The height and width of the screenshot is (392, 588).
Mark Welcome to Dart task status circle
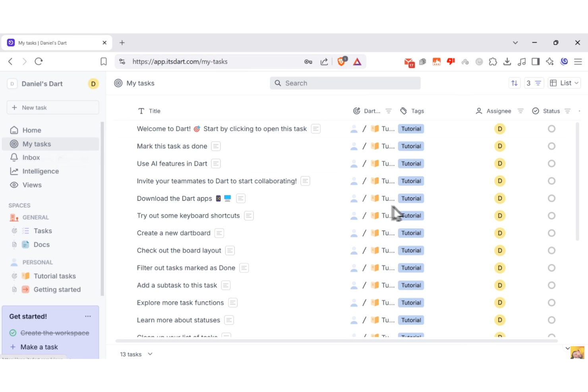[551, 129]
